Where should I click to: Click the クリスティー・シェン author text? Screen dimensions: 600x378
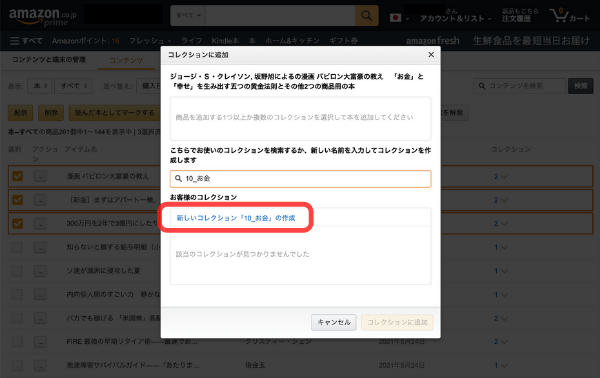pos(278,341)
